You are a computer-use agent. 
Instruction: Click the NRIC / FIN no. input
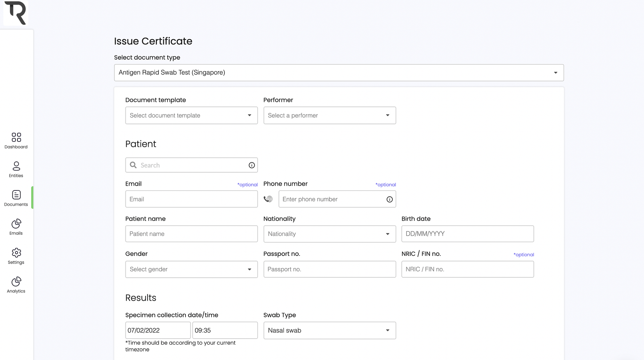[x=468, y=269]
